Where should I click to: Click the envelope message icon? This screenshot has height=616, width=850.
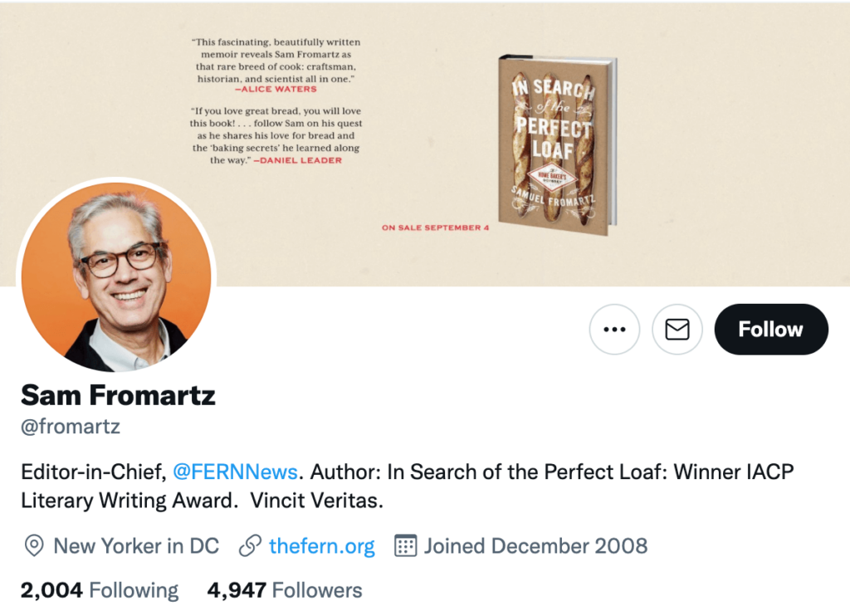coord(677,330)
